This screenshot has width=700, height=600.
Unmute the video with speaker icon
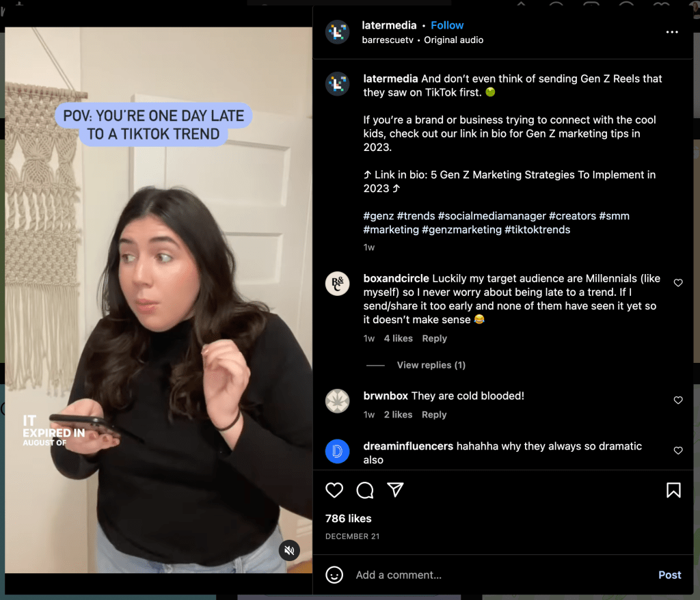pos(289,550)
